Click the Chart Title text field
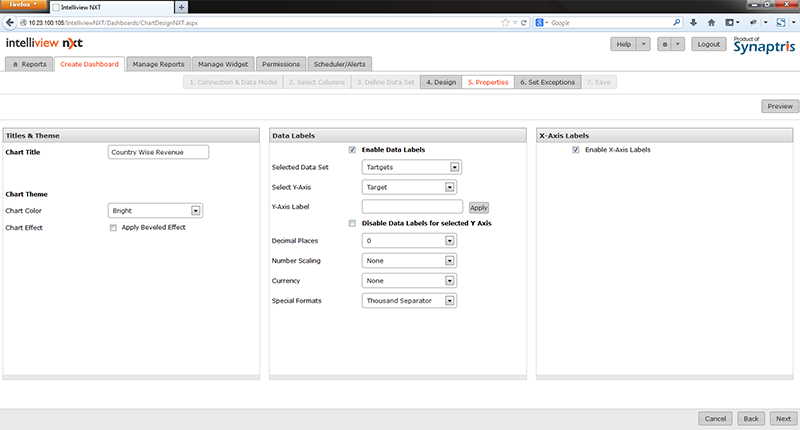Viewport: 800px width, 430px height. tap(158, 152)
